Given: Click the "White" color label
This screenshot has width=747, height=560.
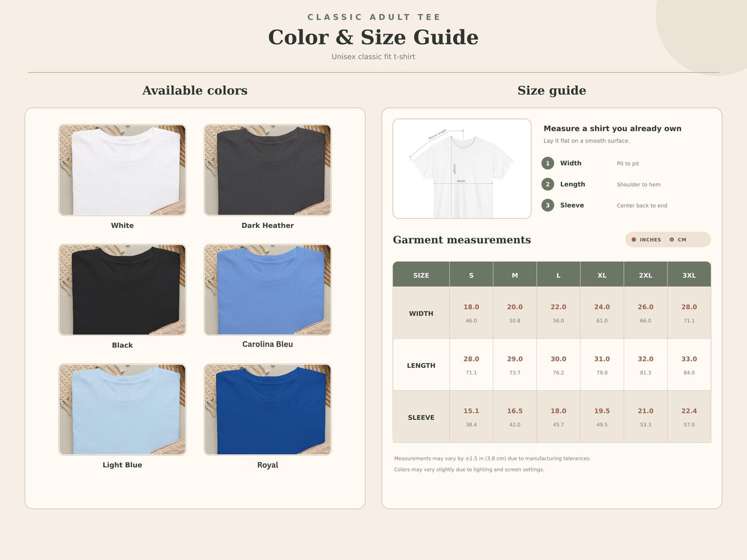Looking at the screenshot, I should coord(123,226).
